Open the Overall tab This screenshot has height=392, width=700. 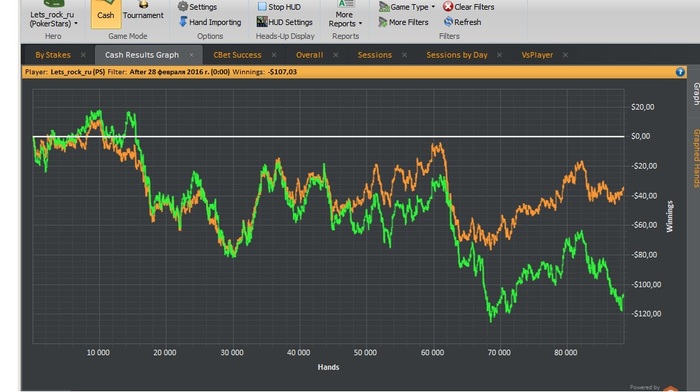309,55
